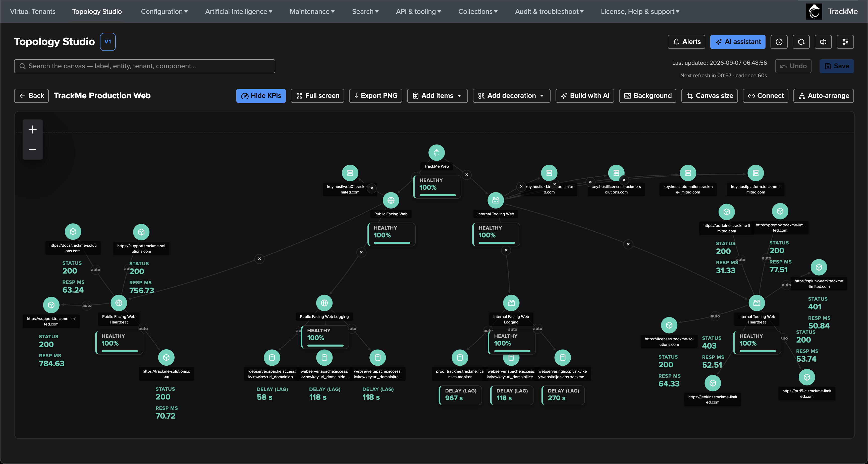Select the splunk-eam.trackme-limited.com cube node
The image size is (868, 464).
coord(819,267)
